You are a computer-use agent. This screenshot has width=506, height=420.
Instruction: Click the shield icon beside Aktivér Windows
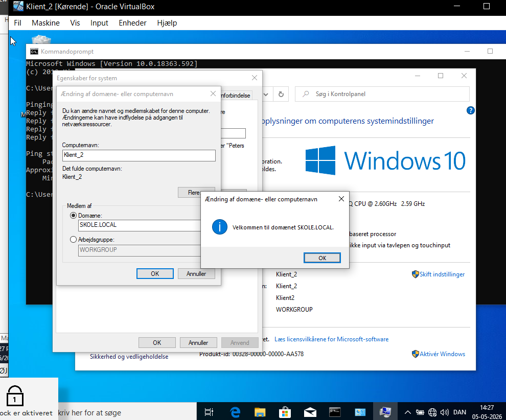coord(416,354)
